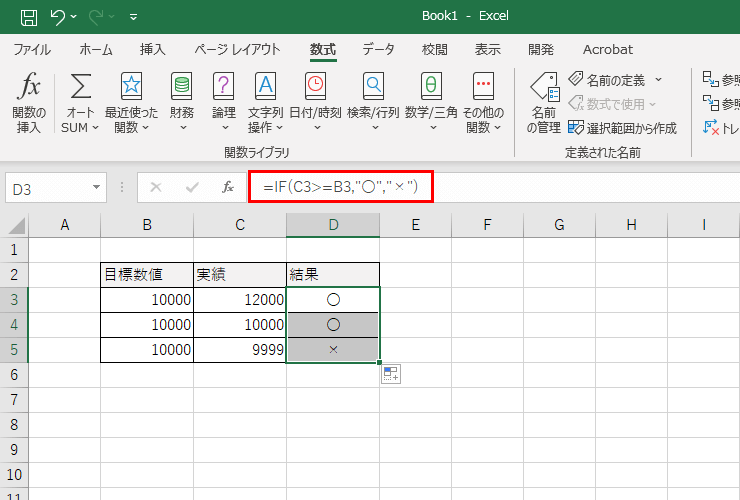Switch to the Acrobat tab
The width and height of the screenshot is (740, 500).
608,50
